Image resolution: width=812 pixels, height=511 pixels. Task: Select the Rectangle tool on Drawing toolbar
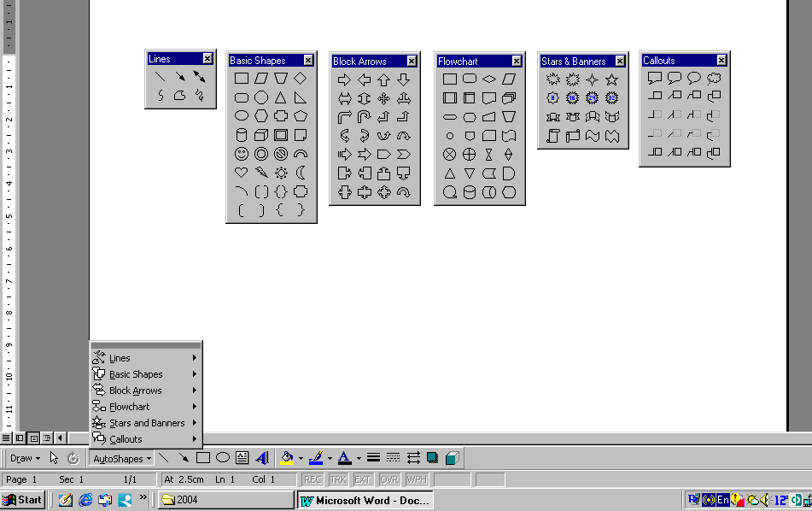(x=203, y=458)
